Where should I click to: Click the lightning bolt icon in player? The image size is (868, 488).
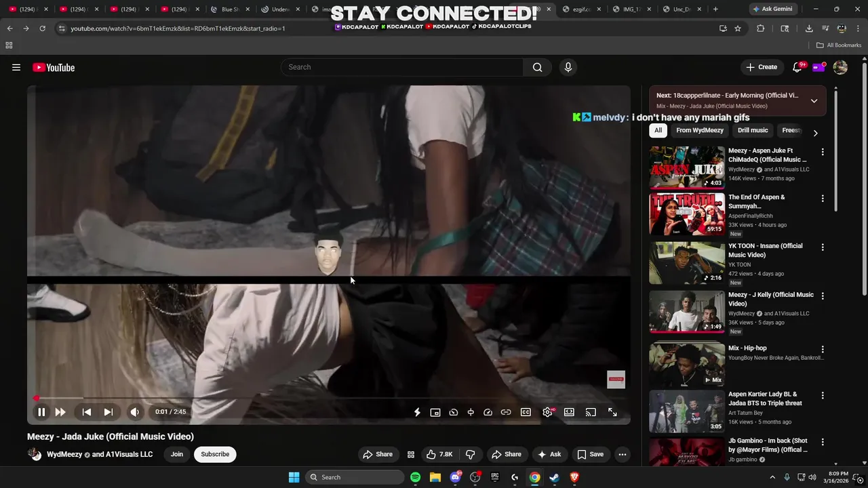coord(417,412)
